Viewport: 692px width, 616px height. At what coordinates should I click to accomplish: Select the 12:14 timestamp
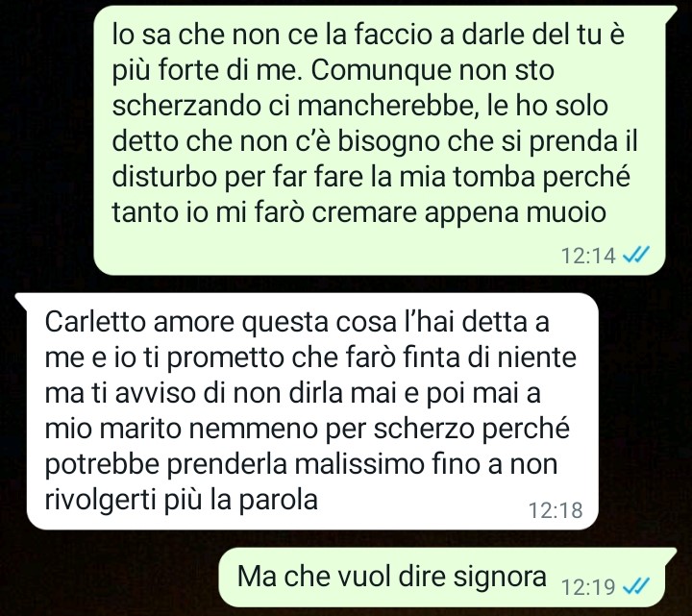pos(588,256)
